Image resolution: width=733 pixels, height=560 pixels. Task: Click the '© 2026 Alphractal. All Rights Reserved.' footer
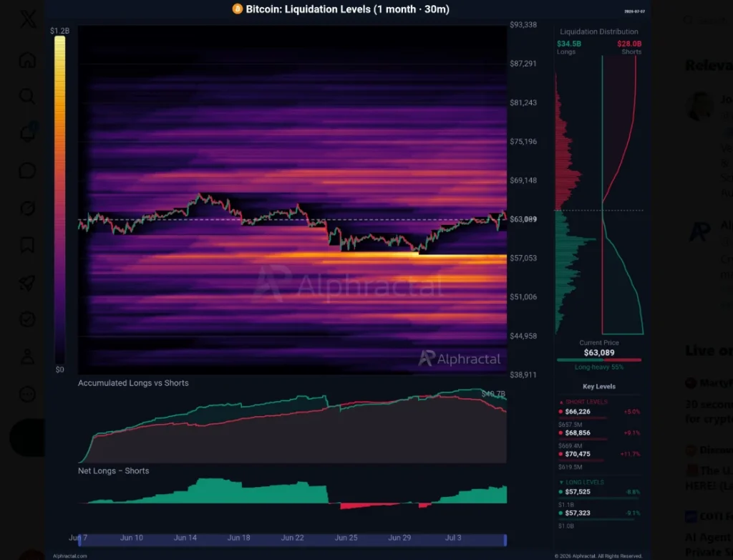tap(598, 556)
